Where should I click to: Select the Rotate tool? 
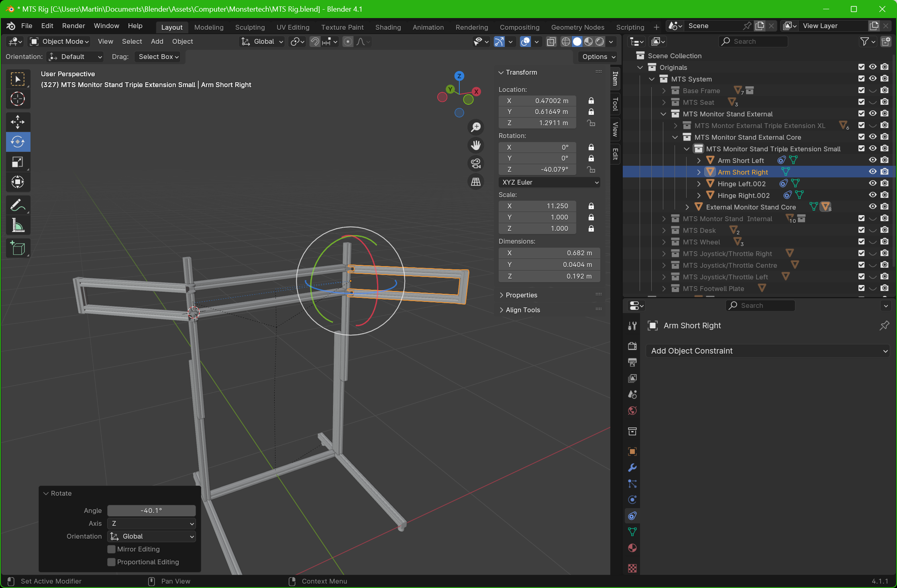click(x=18, y=142)
